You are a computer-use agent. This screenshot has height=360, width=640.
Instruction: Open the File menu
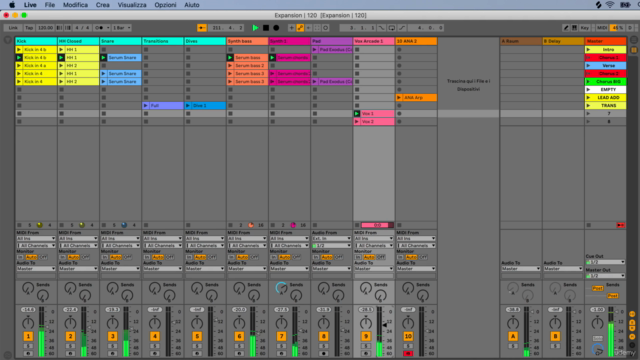click(50, 5)
